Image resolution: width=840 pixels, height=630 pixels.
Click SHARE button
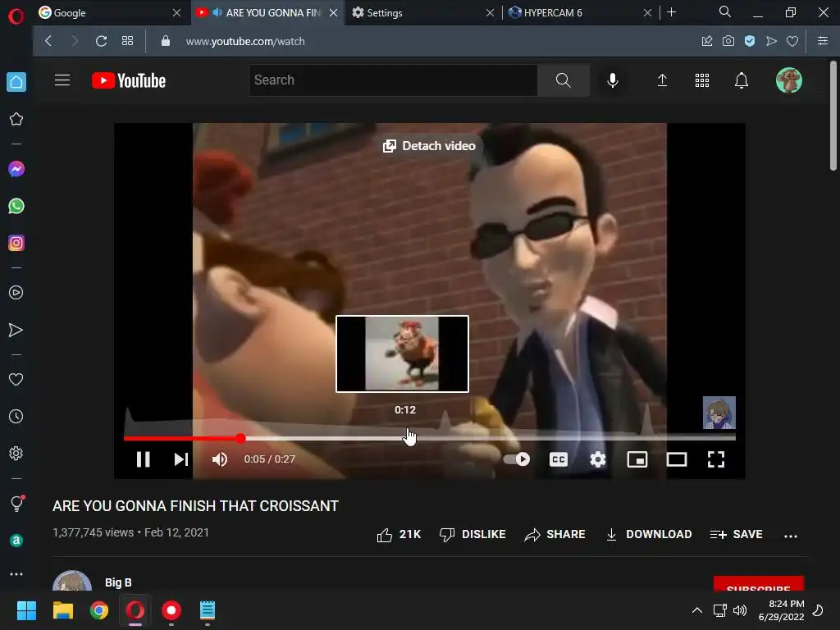click(555, 535)
